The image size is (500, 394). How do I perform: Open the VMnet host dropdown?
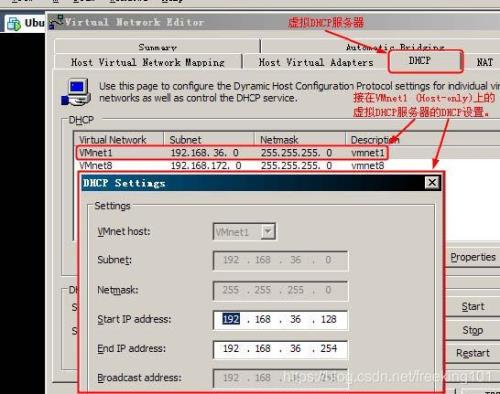coord(268,232)
